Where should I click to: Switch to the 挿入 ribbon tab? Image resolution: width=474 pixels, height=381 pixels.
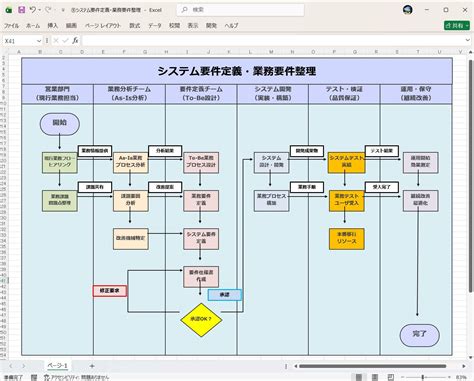(53, 26)
